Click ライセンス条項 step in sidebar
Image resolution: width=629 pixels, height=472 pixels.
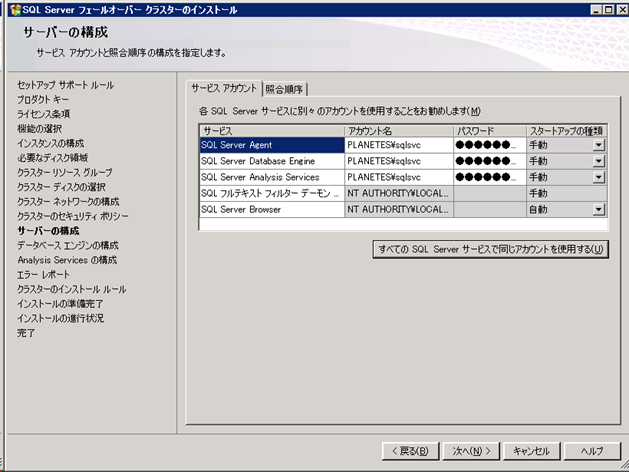(x=43, y=114)
